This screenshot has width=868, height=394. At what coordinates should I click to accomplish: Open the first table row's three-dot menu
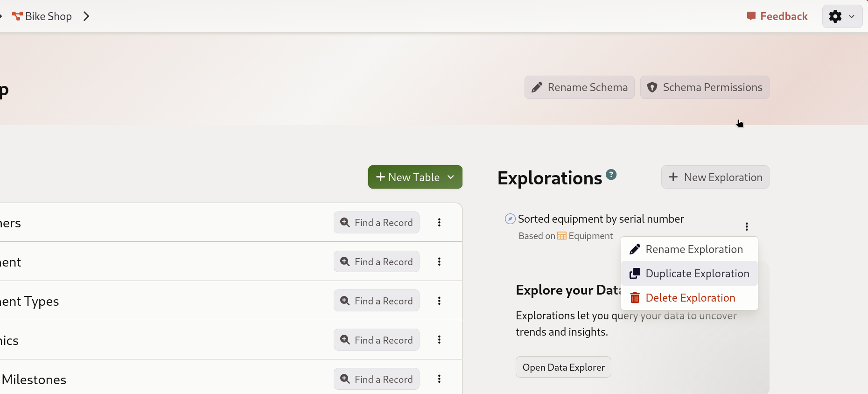439,223
